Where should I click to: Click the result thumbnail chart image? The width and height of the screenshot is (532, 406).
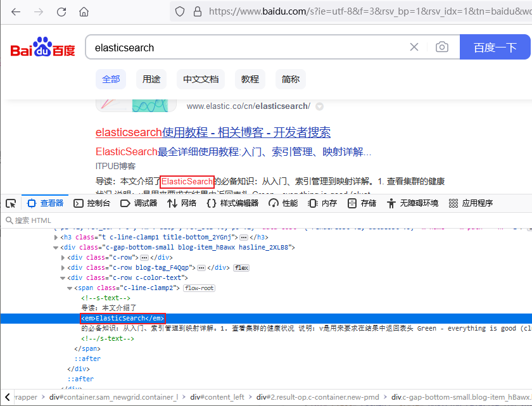pos(136,106)
